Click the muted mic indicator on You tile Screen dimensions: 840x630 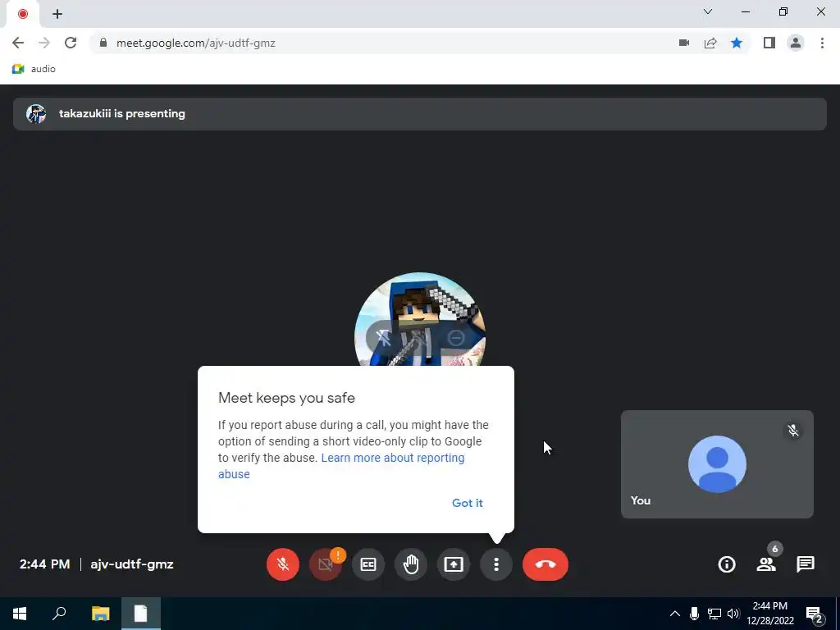point(793,430)
